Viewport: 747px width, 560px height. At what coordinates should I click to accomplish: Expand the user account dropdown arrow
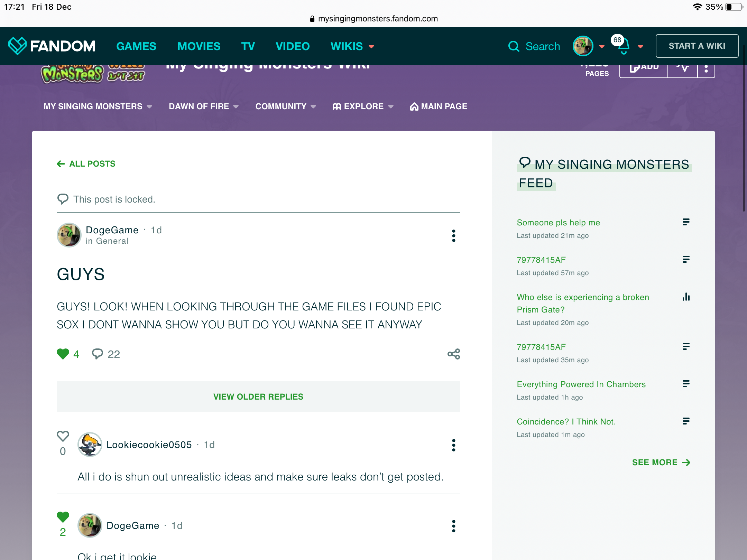602,47
